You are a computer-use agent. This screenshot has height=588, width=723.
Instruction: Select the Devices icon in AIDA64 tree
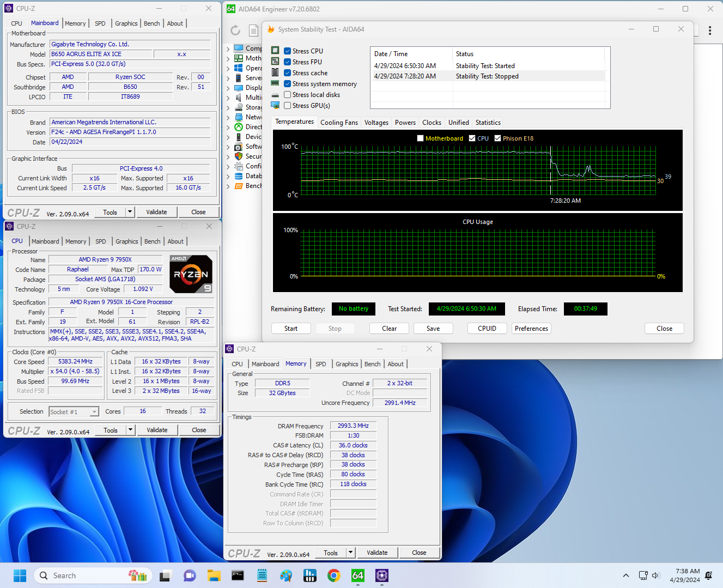tap(239, 137)
